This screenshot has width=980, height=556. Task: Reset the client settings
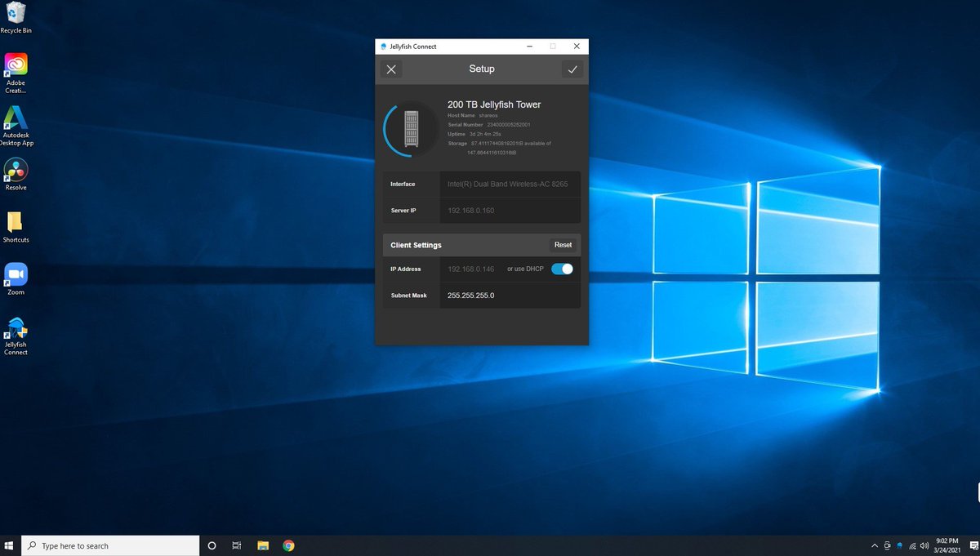(x=563, y=245)
